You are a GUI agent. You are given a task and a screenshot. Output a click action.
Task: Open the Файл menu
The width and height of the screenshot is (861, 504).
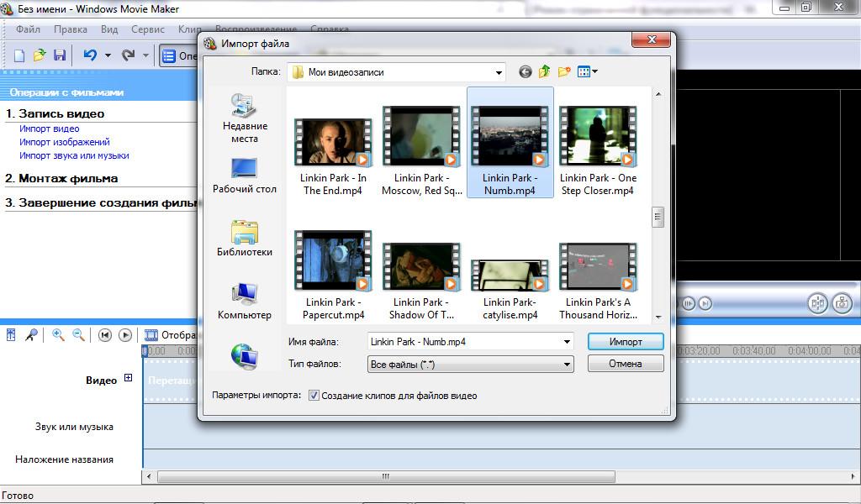coord(28,29)
